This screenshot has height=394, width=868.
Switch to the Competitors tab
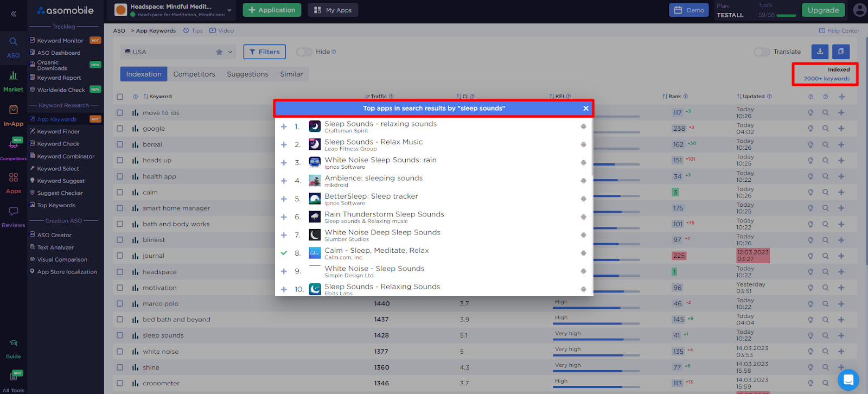194,74
